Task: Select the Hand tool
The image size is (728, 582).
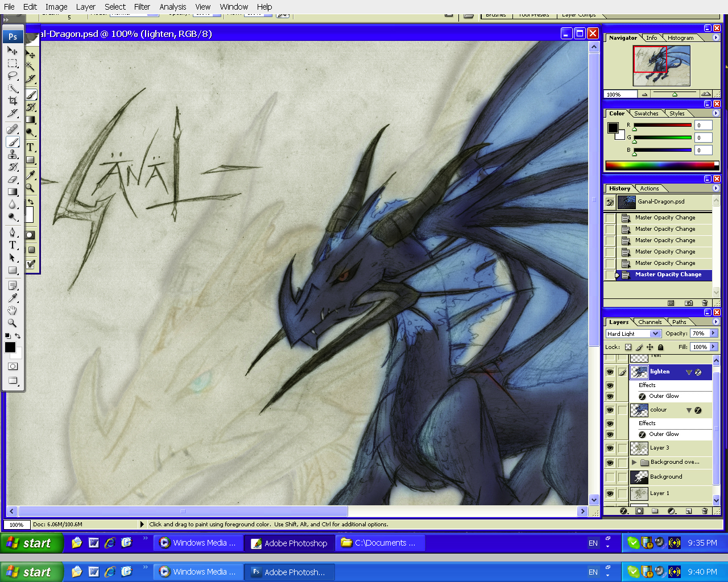Action: click(13, 310)
